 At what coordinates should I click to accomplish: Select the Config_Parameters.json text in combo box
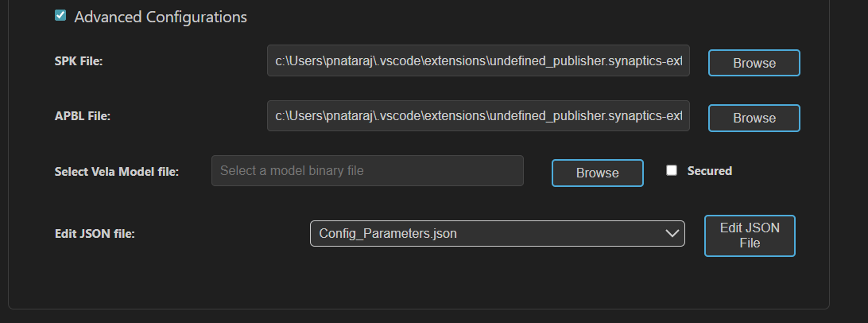pos(388,233)
